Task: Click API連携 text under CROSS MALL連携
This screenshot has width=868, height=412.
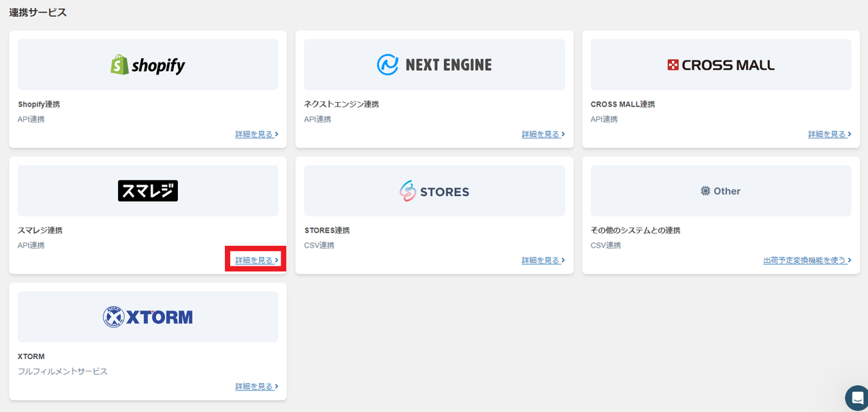Action: [604, 119]
